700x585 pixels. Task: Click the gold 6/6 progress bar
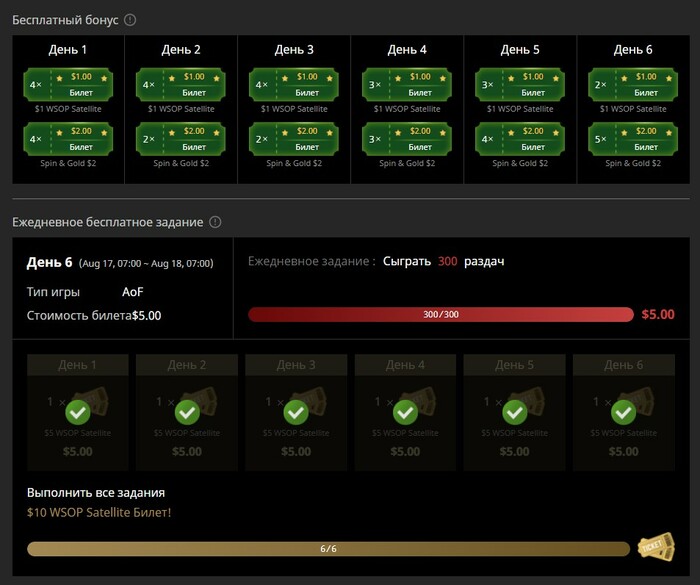pos(329,549)
